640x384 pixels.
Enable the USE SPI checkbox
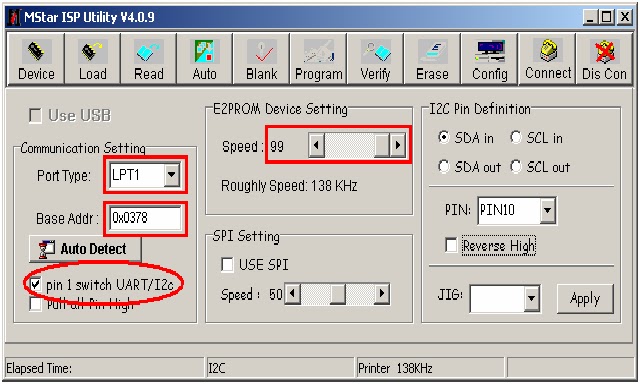pyautogui.click(x=227, y=264)
